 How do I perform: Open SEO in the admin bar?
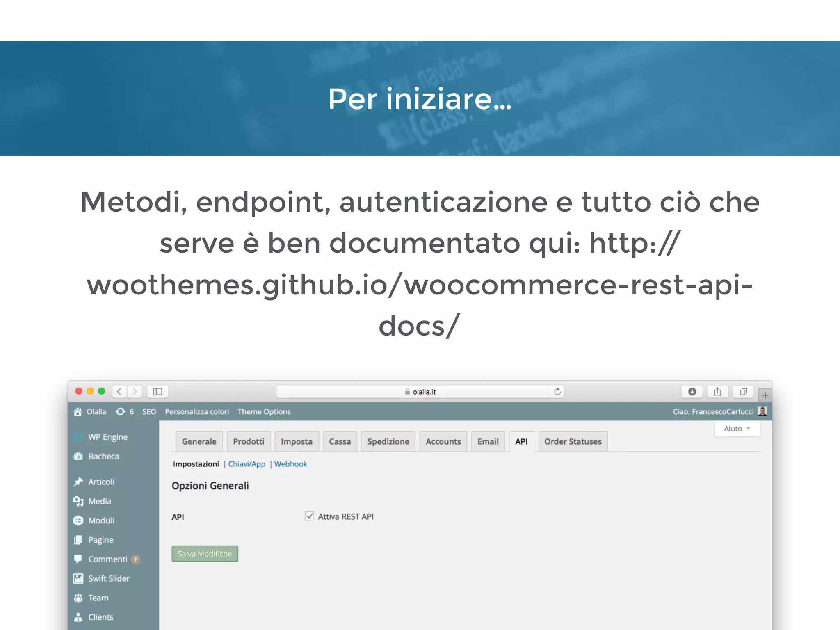click(149, 411)
